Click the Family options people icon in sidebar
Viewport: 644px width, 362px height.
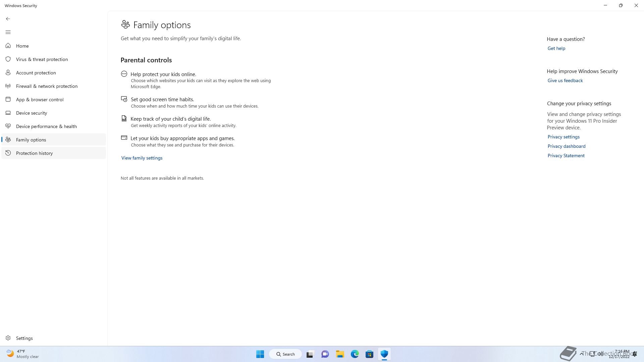pos(8,139)
